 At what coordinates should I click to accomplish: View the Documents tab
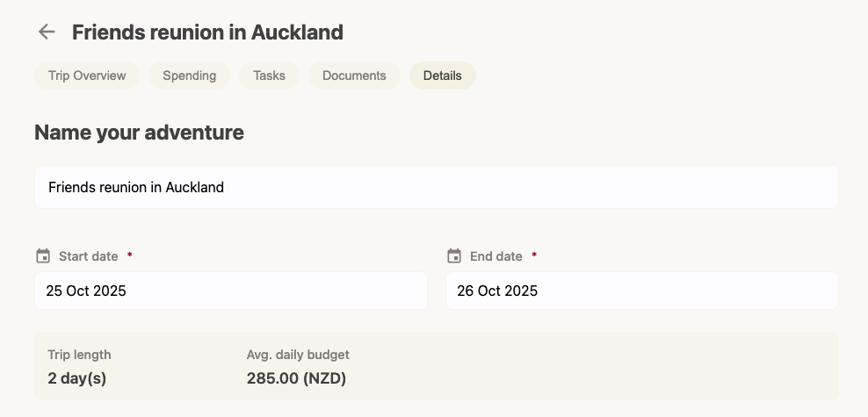(354, 75)
